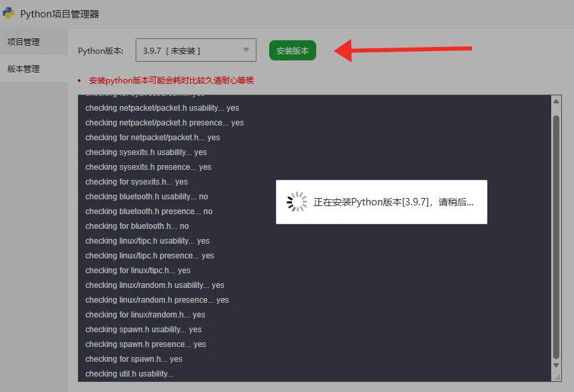This screenshot has height=392, width=574.
Task: Click log line 'checking for sysexits.h... yes'
Action: tap(136, 182)
